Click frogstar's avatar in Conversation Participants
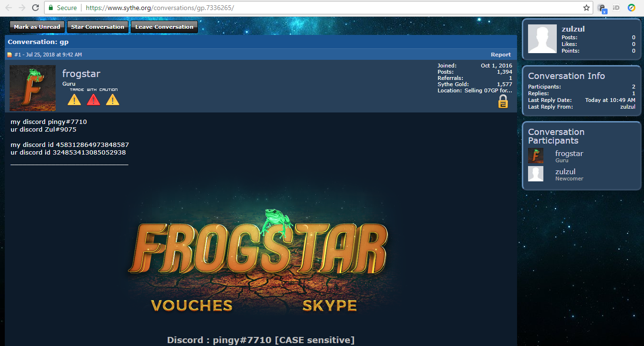The height and width of the screenshot is (346, 644). click(x=536, y=156)
